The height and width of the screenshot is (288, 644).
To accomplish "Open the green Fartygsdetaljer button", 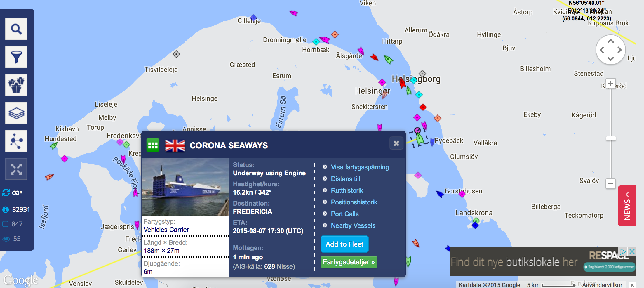I will [x=349, y=262].
